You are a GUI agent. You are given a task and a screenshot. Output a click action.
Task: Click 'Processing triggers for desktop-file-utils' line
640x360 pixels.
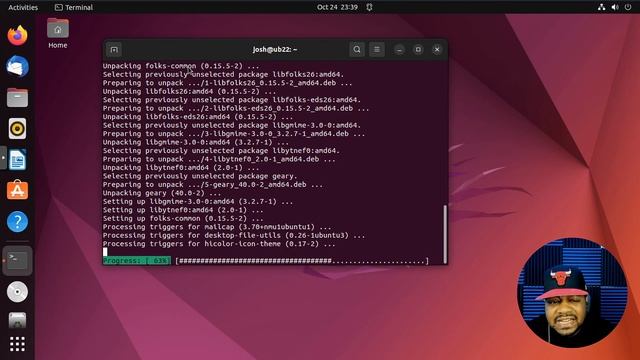pos(234,236)
